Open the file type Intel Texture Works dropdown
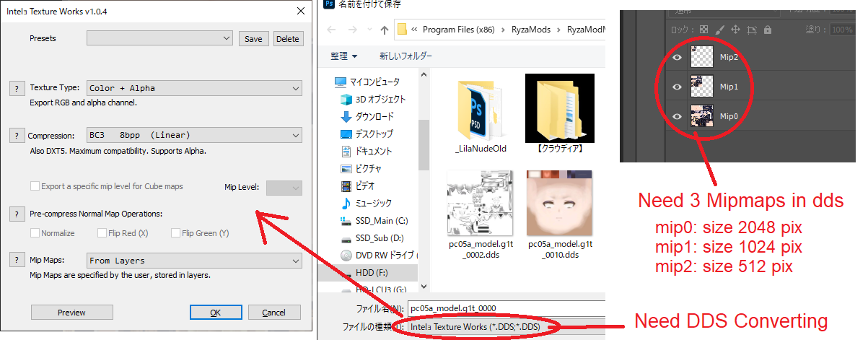The image size is (868, 340). click(505, 327)
